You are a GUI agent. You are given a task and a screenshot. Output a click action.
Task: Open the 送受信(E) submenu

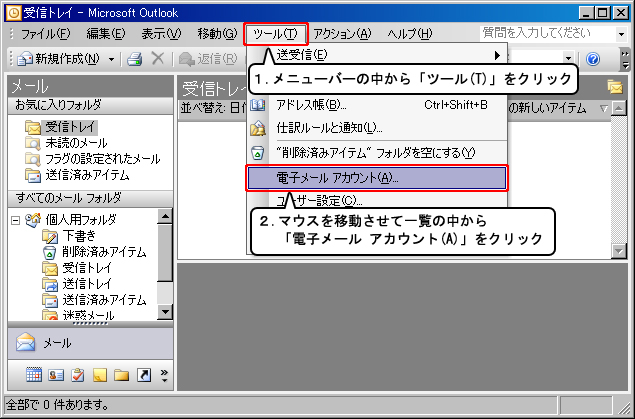pos(377,55)
